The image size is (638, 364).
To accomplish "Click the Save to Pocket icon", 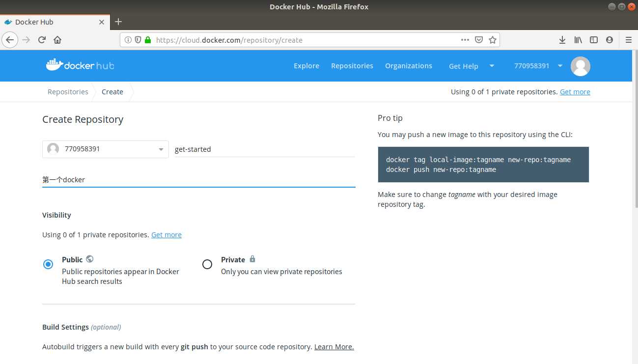I will [479, 40].
